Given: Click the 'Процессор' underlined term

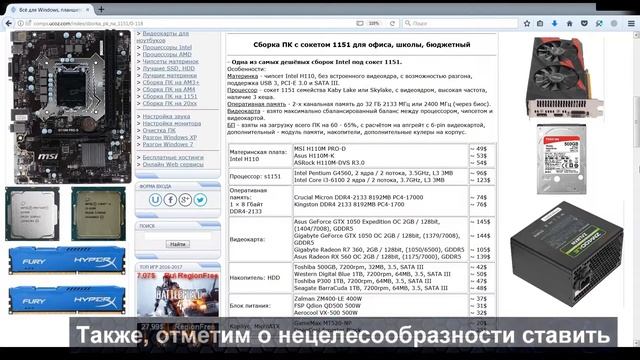Looking at the screenshot, I should pyautogui.click(x=242, y=90).
